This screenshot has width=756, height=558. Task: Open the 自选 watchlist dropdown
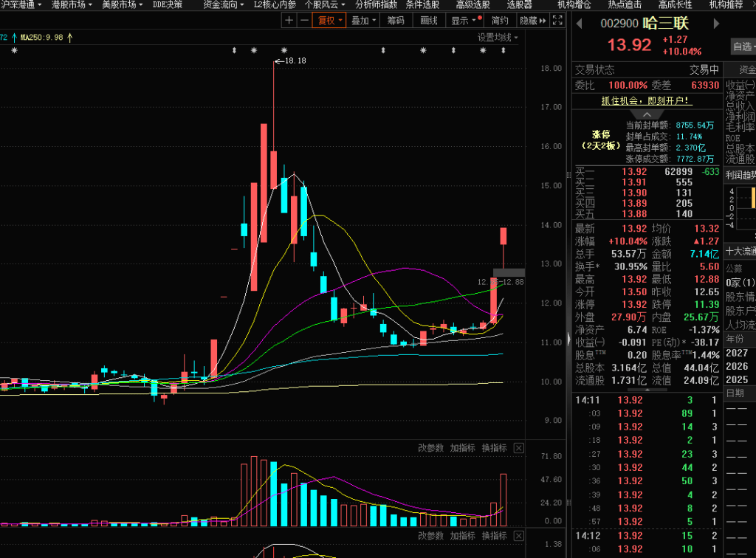click(x=743, y=46)
